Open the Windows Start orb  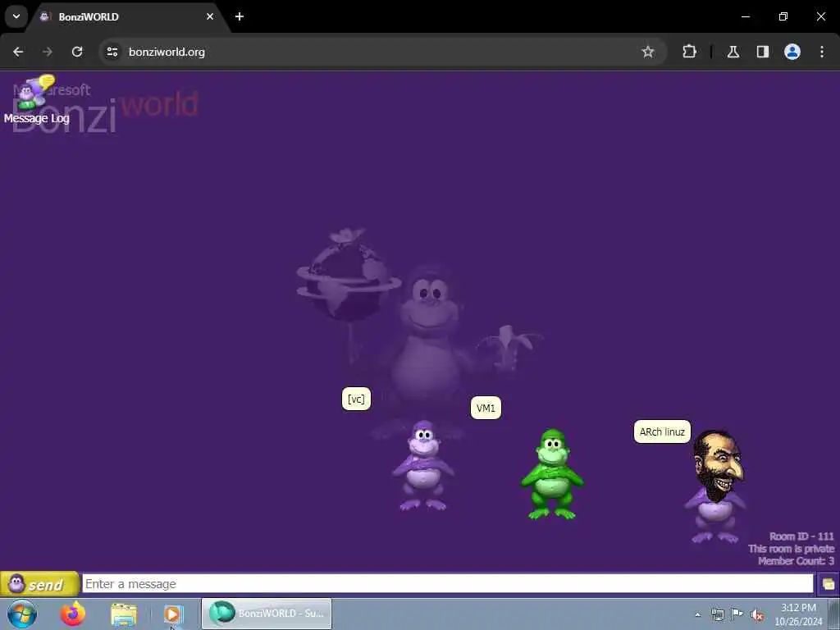click(x=22, y=614)
